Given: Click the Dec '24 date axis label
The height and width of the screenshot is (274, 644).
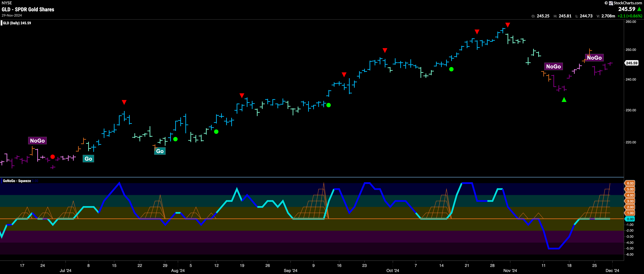Looking at the screenshot, I should click(612, 270).
